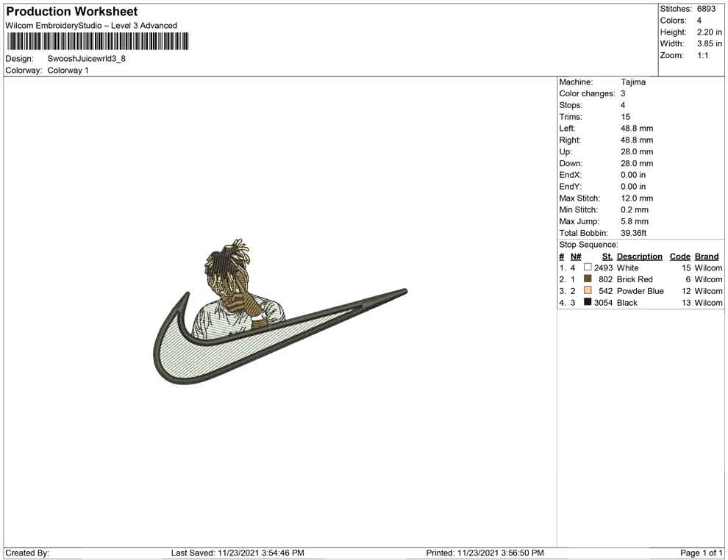The width and height of the screenshot is (728, 560).
Task: Click the EndX value 0.00 in
Action: [633, 174]
